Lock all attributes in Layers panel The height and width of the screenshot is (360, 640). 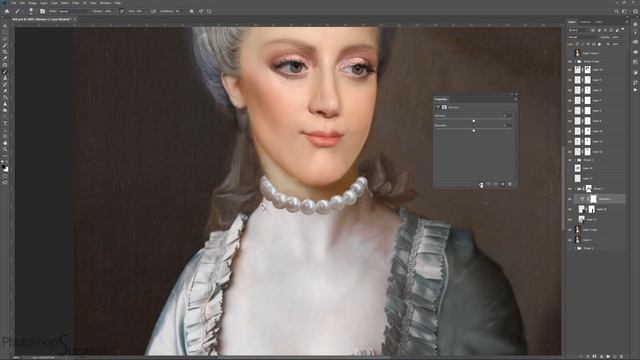[599, 44]
